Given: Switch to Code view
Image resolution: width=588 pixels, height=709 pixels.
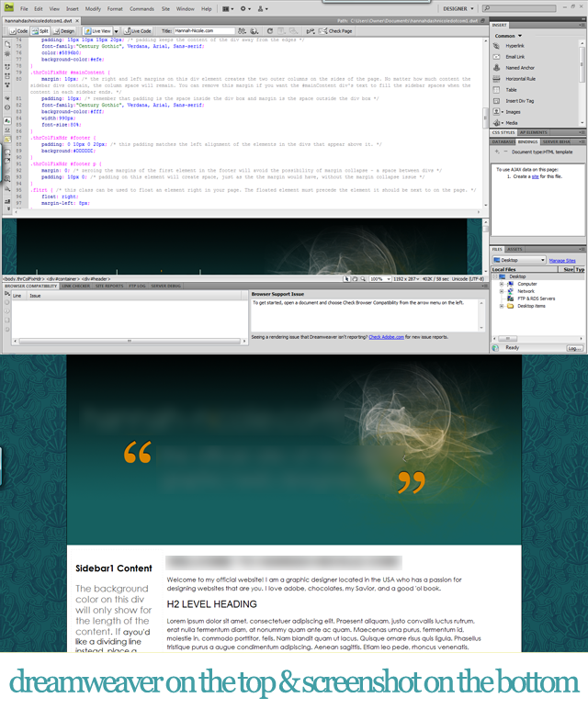Looking at the screenshot, I should 19,31.
